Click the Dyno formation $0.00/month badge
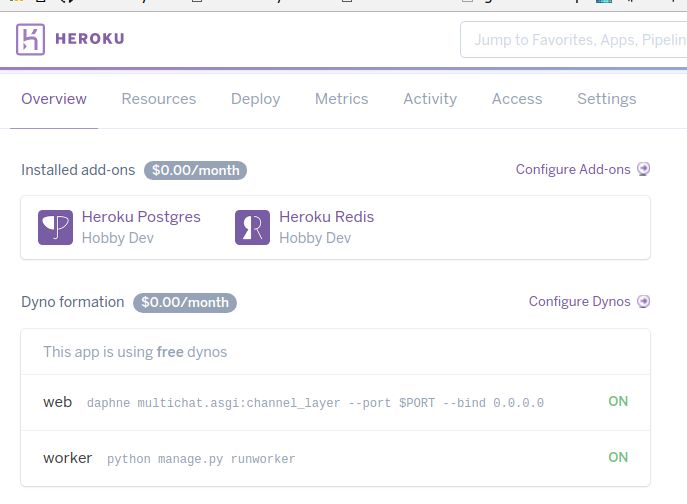Image resolution: width=687 pixels, height=504 pixels. 185,303
